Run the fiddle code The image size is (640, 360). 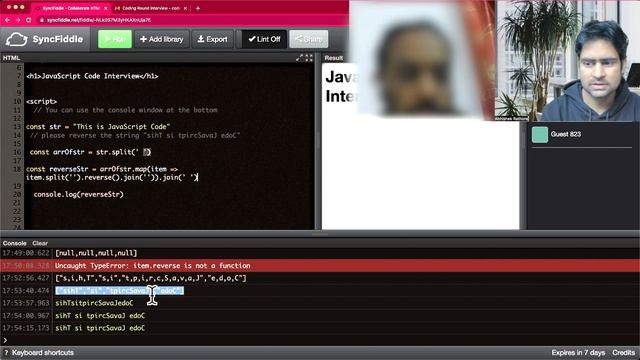(115, 39)
